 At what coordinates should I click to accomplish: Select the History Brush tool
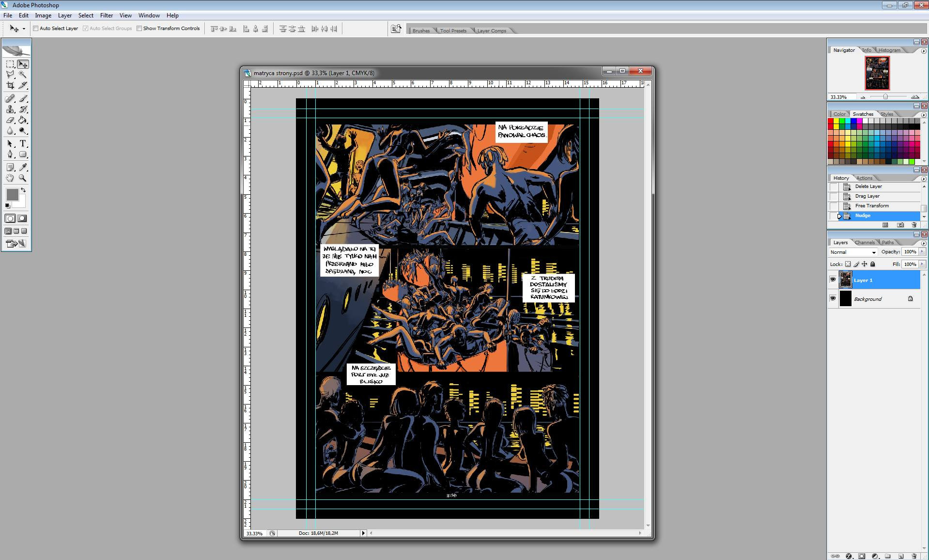pyautogui.click(x=22, y=109)
